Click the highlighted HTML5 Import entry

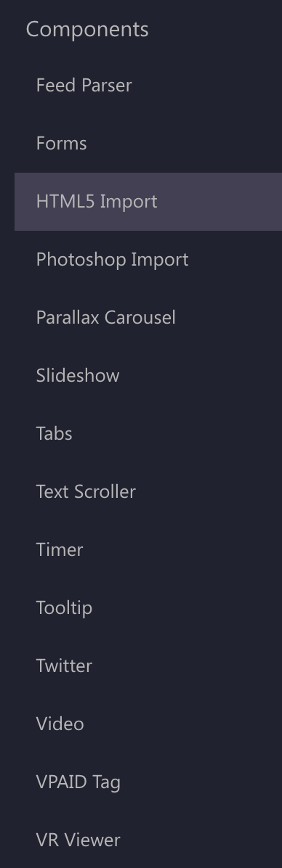click(x=148, y=202)
